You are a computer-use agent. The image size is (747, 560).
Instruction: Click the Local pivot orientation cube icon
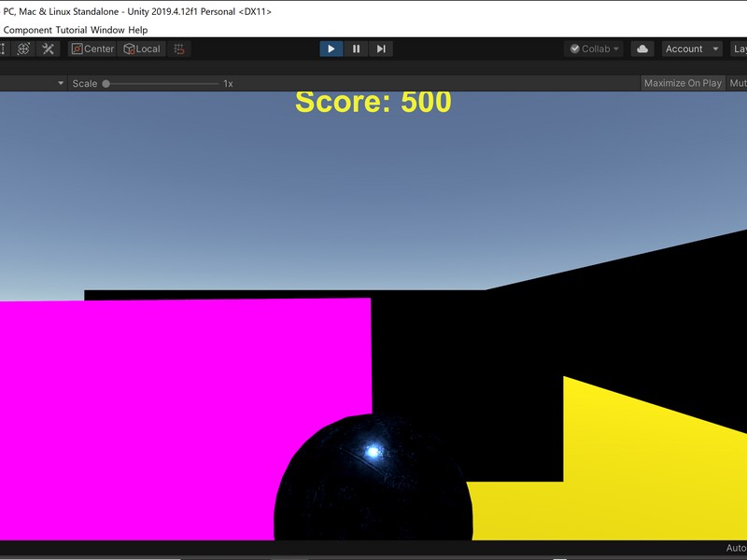coord(131,49)
